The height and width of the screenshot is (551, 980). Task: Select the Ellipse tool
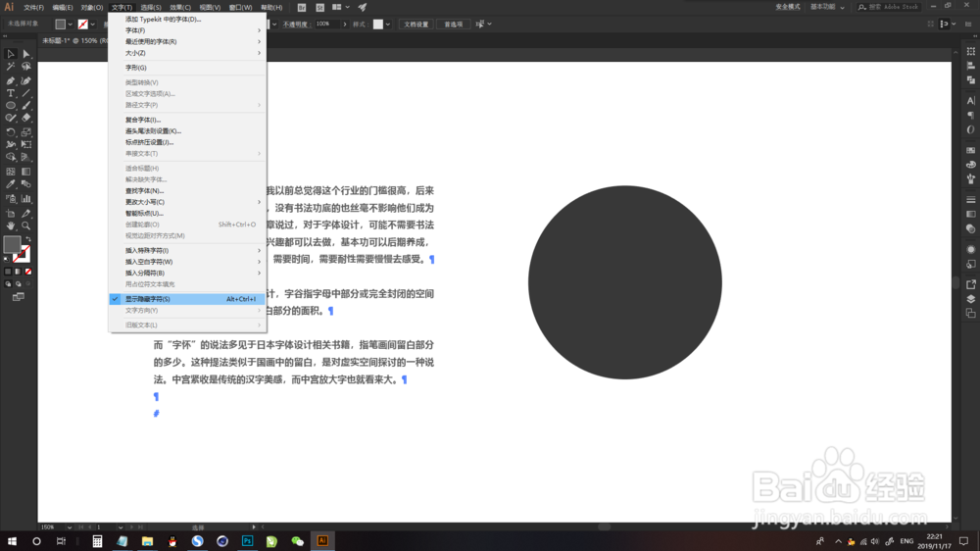[11, 106]
